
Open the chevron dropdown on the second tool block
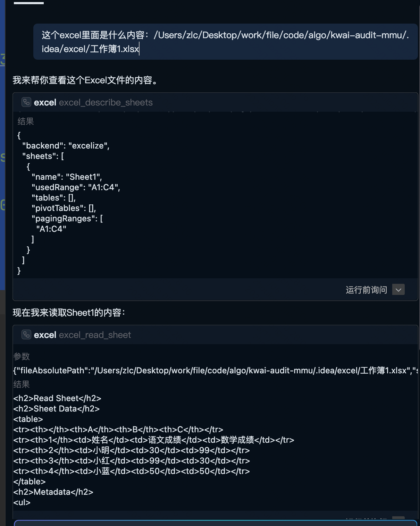(x=398, y=518)
